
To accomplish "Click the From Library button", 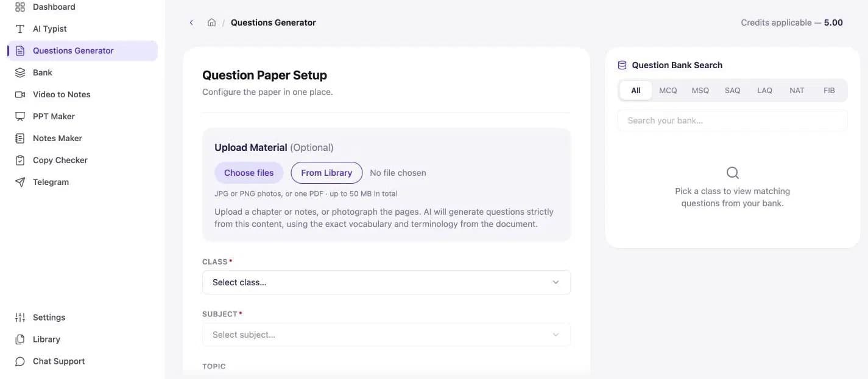I will click(x=326, y=173).
